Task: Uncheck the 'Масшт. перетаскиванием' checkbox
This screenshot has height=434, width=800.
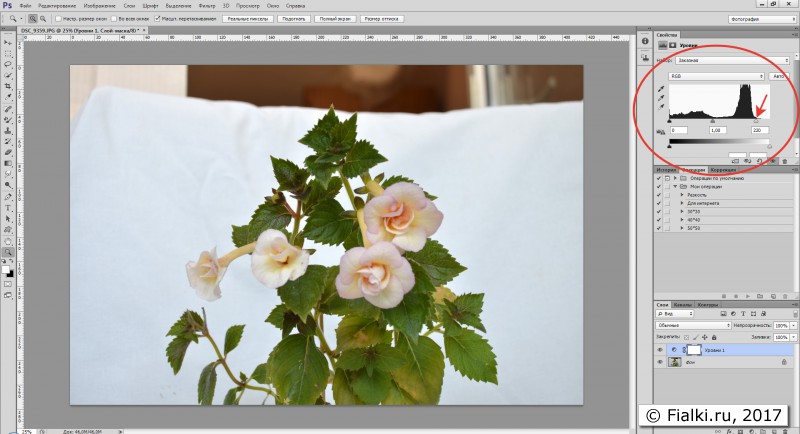Action: 158,19
